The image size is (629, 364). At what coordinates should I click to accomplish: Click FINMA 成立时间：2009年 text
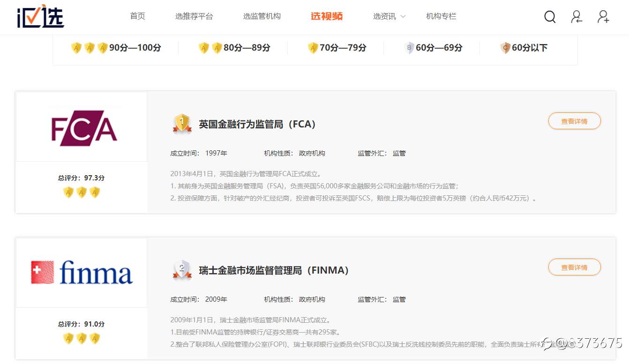[x=199, y=299]
